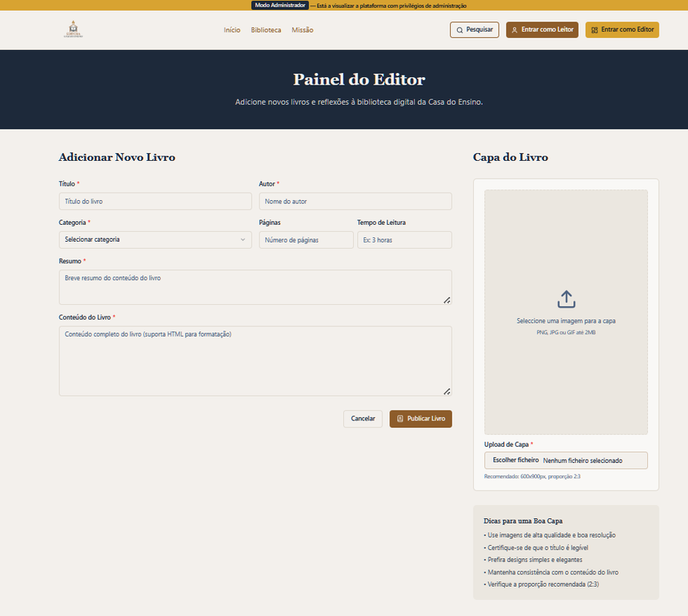Screen dimensions: 688x616
Task: Click the icon in Entrar como Editor
Action: click(x=593, y=30)
